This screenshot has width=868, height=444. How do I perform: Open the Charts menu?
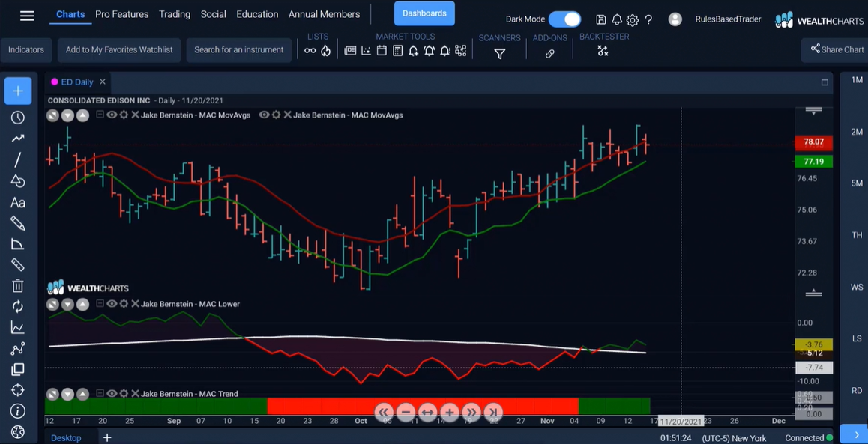(71, 14)
